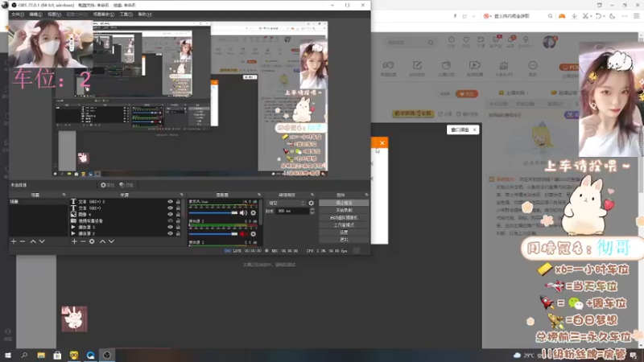Open source properties via the gear below the sources list
Image resolution: width=644 pixels, height=362 pixels.
(x=92, y=241)
